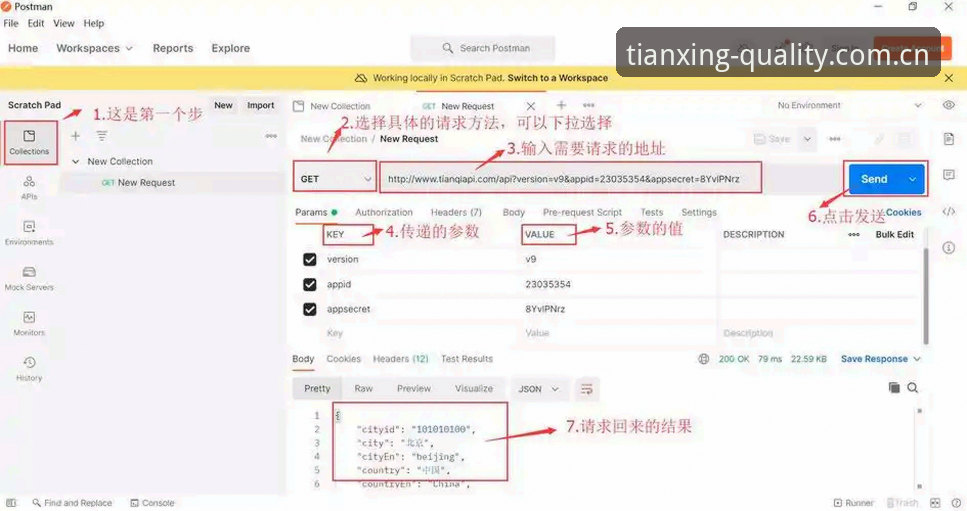Click the wrap lines icon in the response toolbar
The image size is (967, 511).
[x=586, y=389]
